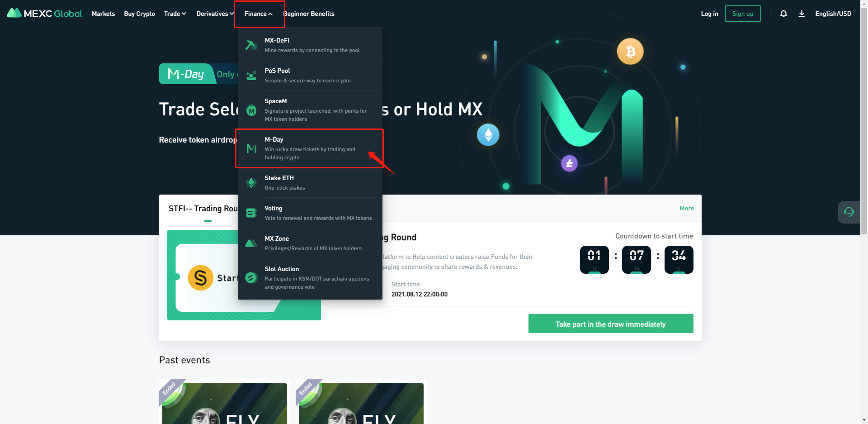Viewport: 868px width, 424px height.
Task: Select SpaceM menu entry
Action: 310,110
